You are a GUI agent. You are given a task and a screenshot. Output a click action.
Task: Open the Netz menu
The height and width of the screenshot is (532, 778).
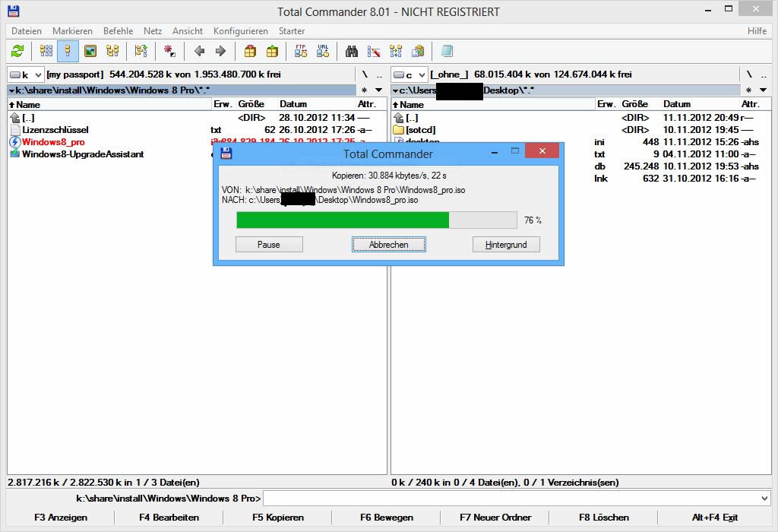click(x=153, y=30)
